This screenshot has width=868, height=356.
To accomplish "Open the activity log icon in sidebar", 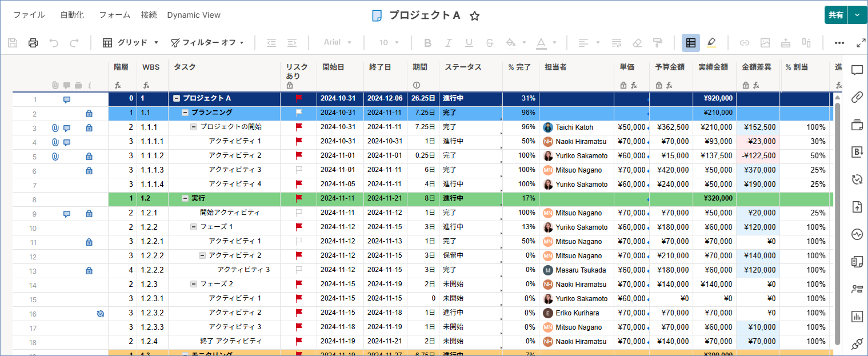I will click(857, 234).
